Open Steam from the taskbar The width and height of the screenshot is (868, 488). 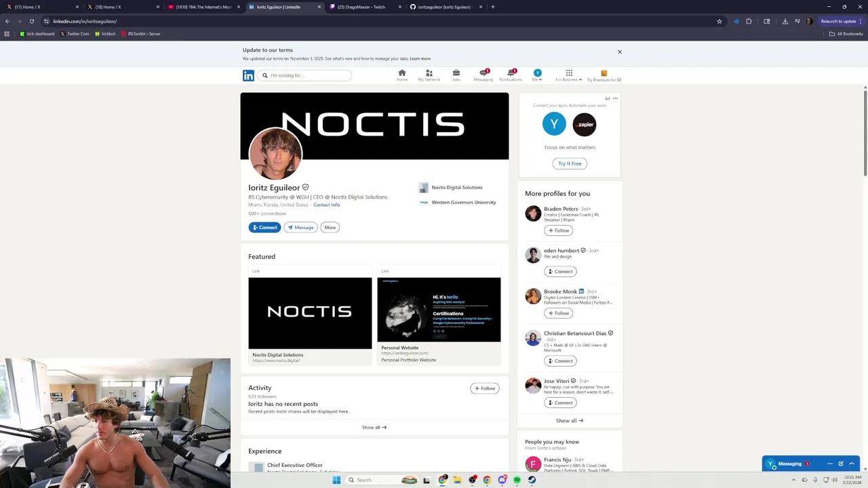pos(532,480)
